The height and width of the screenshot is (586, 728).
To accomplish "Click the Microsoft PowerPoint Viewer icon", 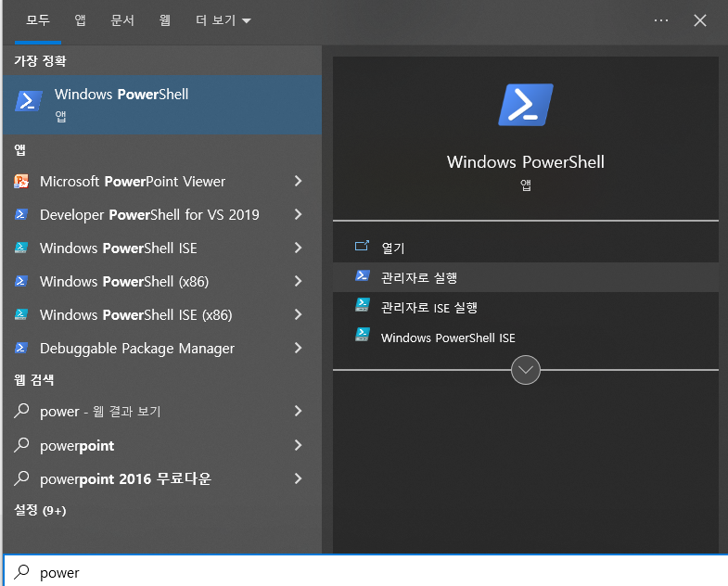I will click(x=21, y=181).
